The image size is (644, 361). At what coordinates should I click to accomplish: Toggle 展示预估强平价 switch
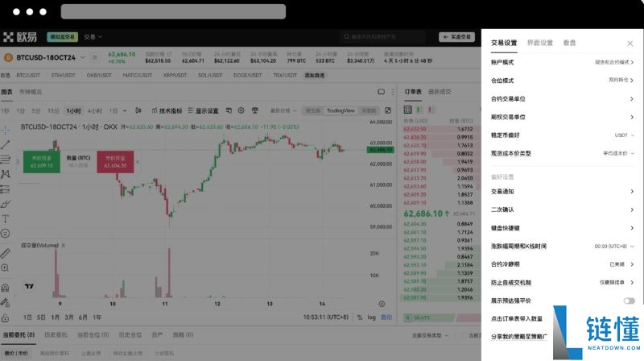(629, 301)
